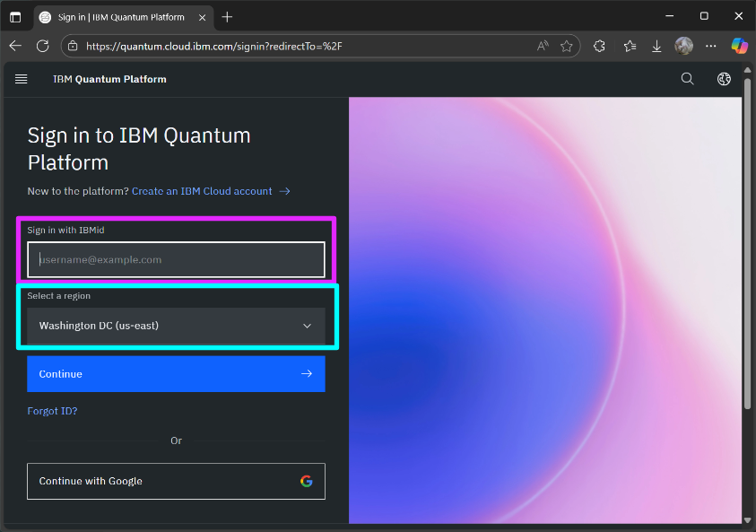Viewport: 756px width, 532px height.
Task: View site information lock icon
Action: tap(73, 46)
